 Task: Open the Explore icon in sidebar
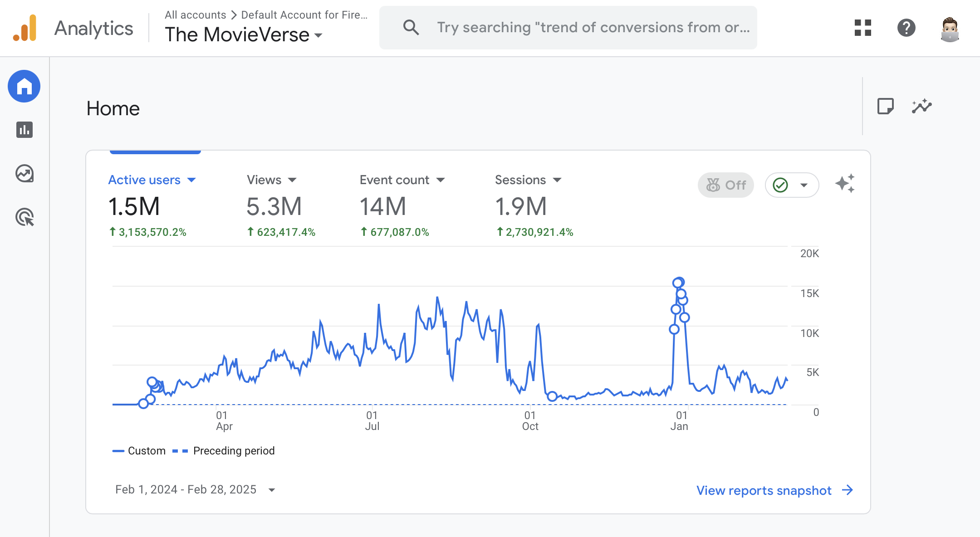[x=24, y=173]
